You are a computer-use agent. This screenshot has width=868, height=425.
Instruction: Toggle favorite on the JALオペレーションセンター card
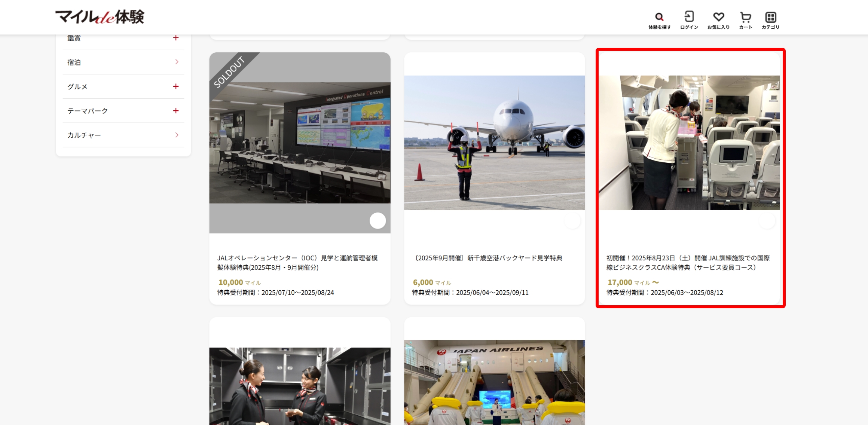click(378, 221)
